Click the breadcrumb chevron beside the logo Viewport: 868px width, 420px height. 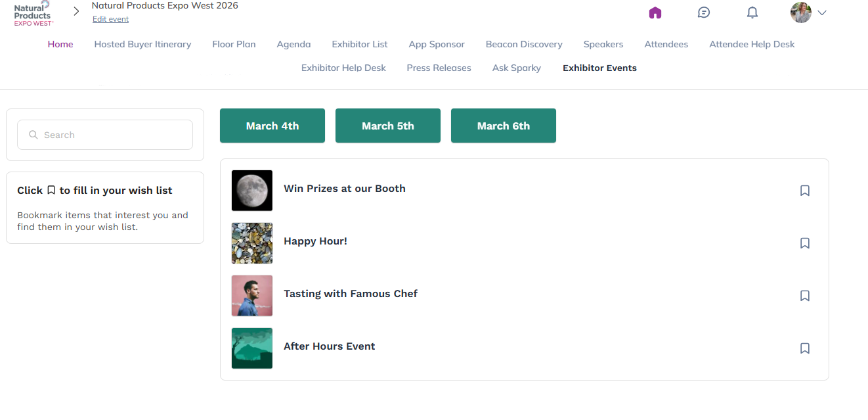(77, 11)
